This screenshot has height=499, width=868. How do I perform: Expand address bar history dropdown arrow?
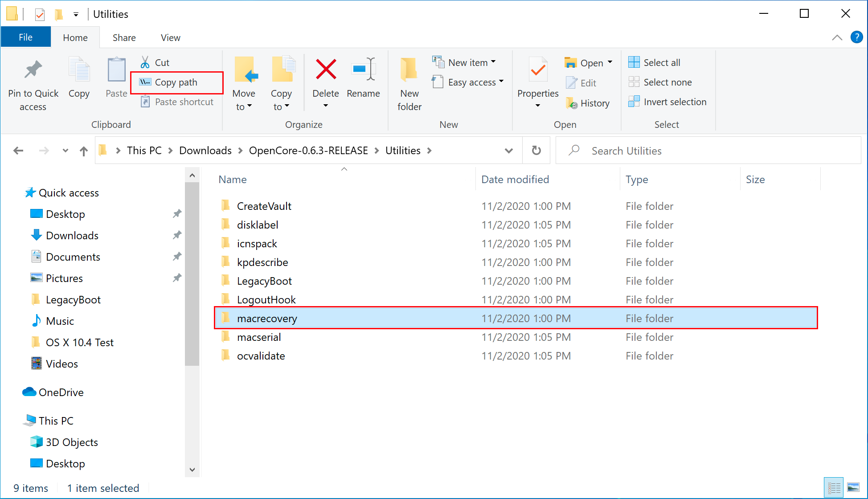coord(508,151)
